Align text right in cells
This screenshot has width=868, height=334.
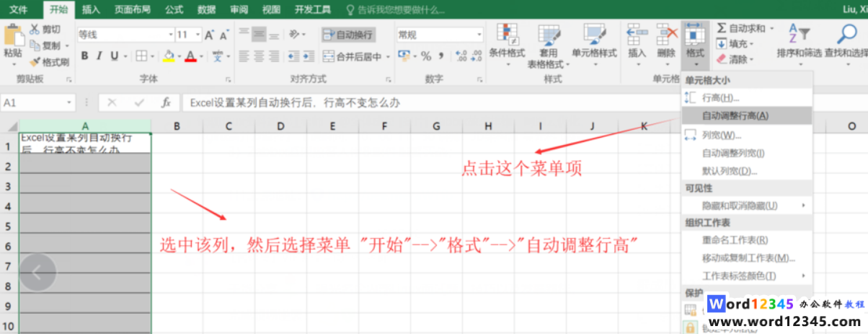(x=273, y=56)
